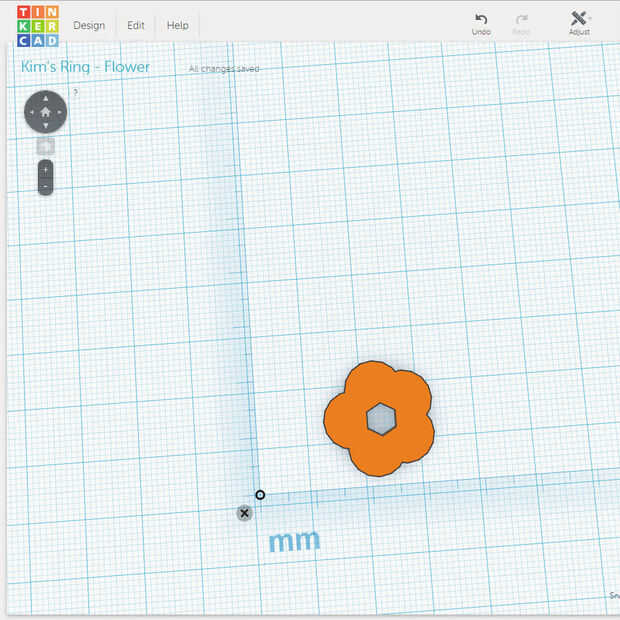Open the Help menu
This screenshot has width=620, height=620.
(x=178, y=26)
